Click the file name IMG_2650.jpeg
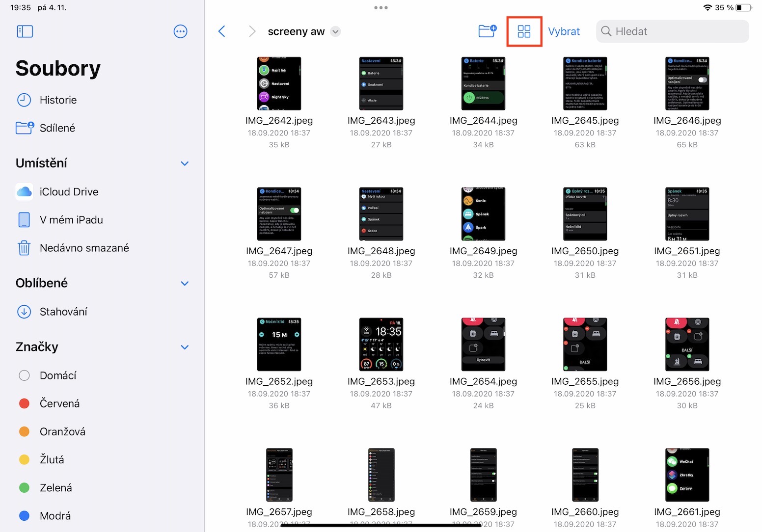The width and height of the screenshot is (762, 532). pyautogui.click(x=585, y=251)
